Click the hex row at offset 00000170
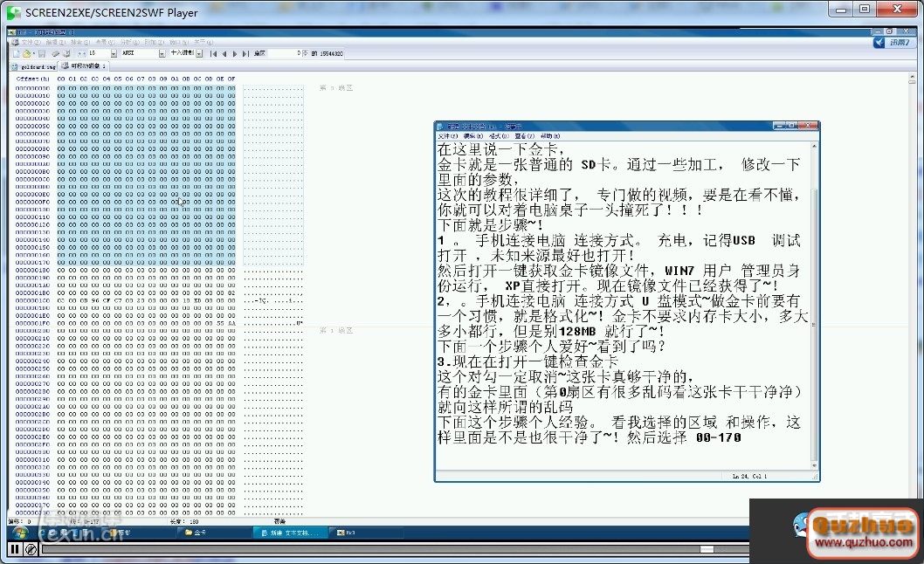Screen dimensions: 924x564 pyautogui.click(x=159, y=263)
